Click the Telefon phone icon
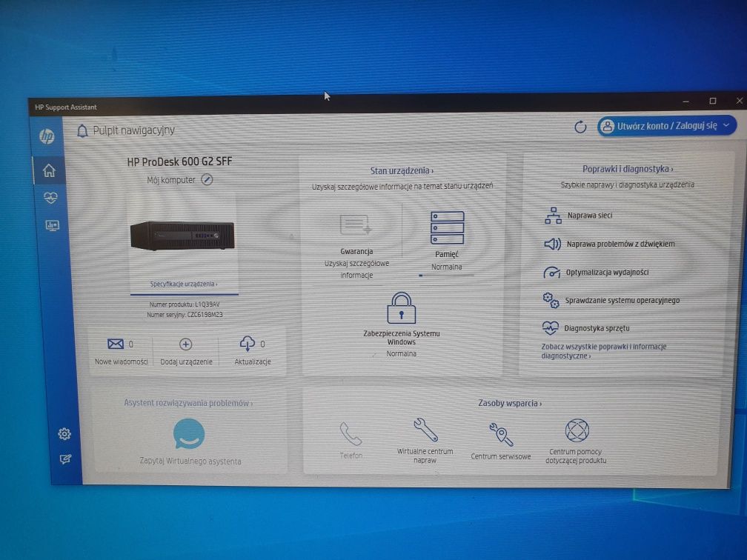 point(351,433)
